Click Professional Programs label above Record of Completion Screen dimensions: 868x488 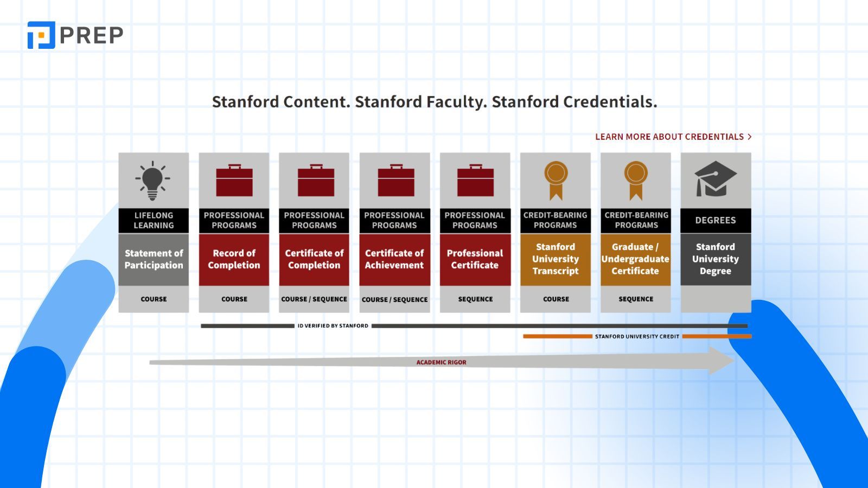pos(234,220)
